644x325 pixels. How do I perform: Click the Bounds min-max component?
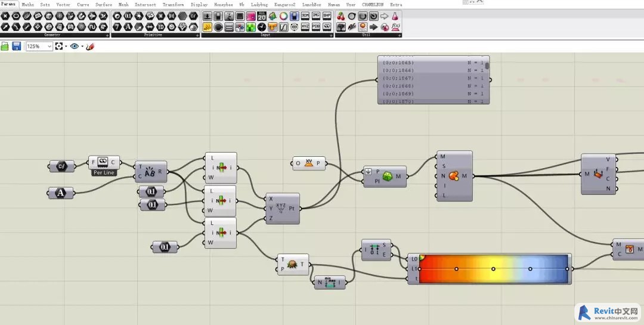click(x=331, y=283)
